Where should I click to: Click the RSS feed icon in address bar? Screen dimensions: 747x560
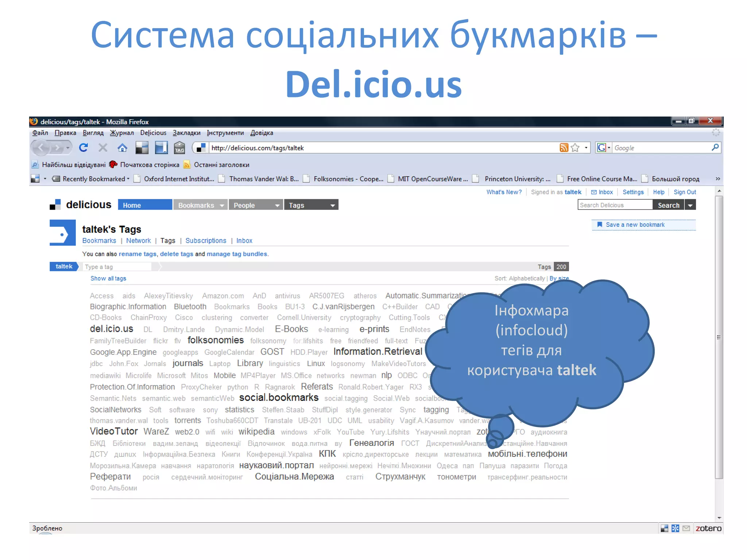point(564,148)
